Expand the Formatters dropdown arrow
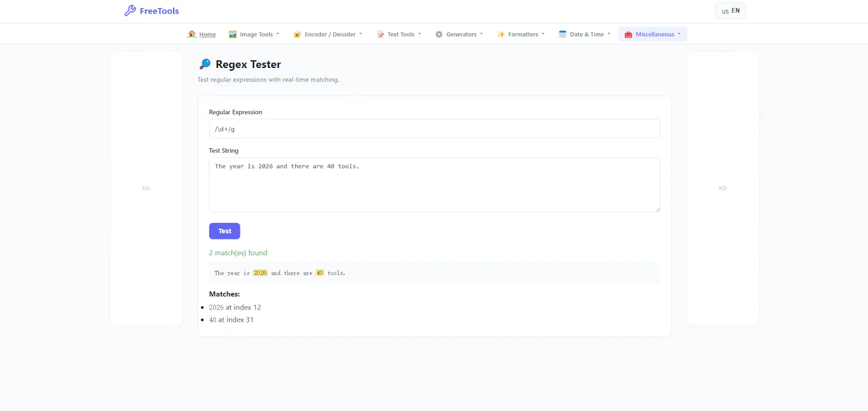The image size is (868, 411). pyautogui.click(x=543, y=34)
